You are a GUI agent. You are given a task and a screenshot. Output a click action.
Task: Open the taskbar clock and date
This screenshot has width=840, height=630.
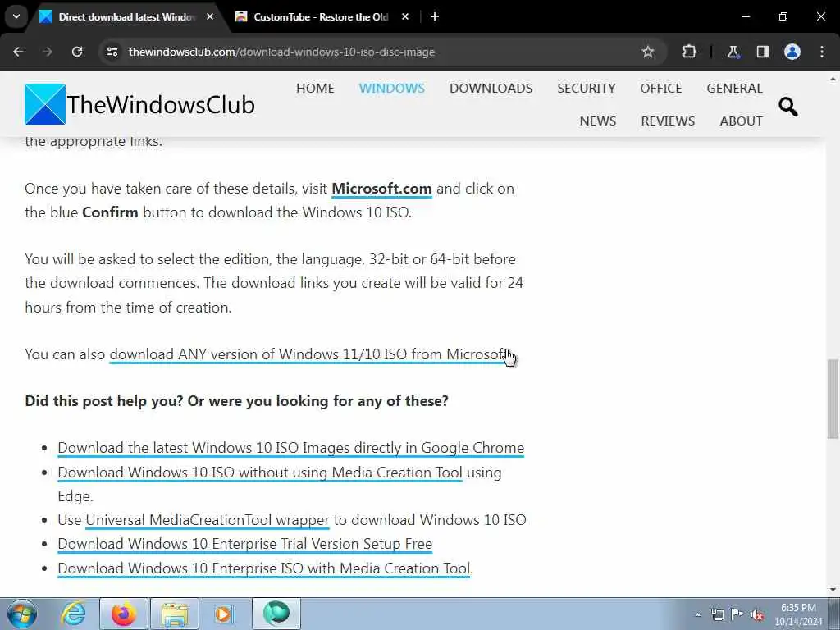tap(798, 614)
